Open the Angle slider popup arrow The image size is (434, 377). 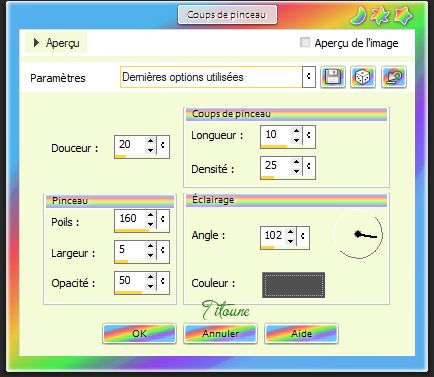[303, 236]
